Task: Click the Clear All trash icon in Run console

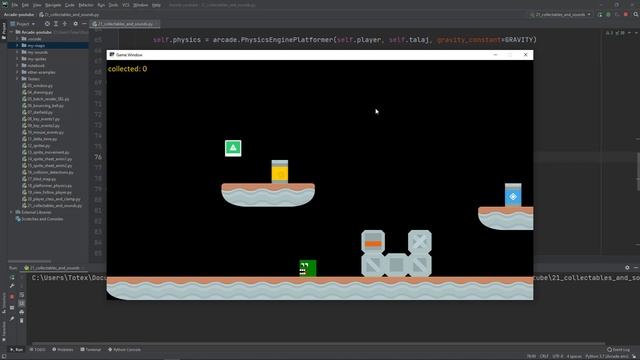Action: pyautogui.click(x=22, y=321)
